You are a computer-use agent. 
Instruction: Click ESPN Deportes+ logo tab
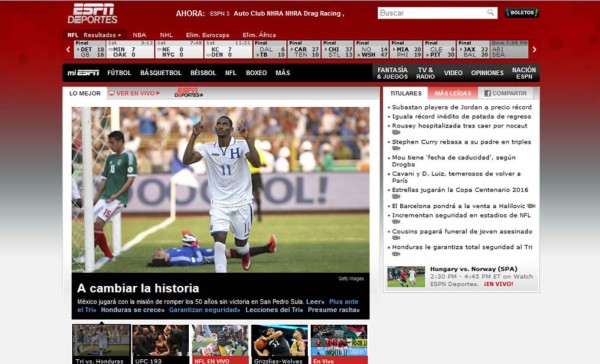tap(188, 93)
